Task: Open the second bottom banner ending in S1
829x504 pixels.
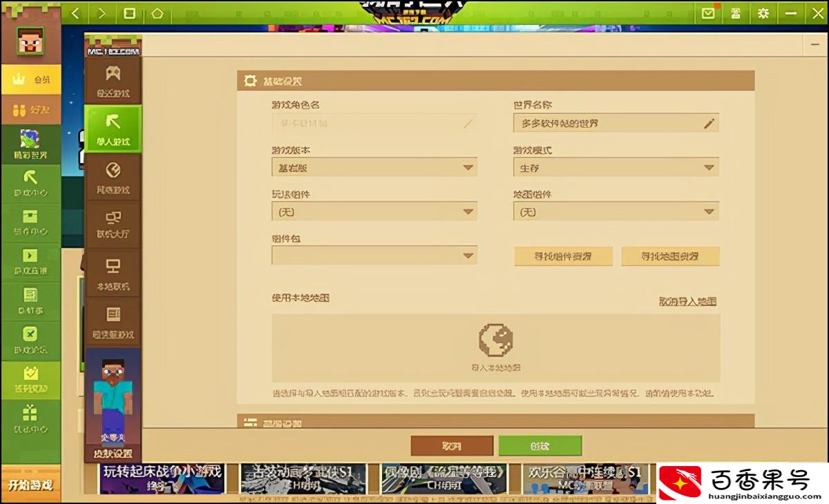Action: [x=303, y=478]
